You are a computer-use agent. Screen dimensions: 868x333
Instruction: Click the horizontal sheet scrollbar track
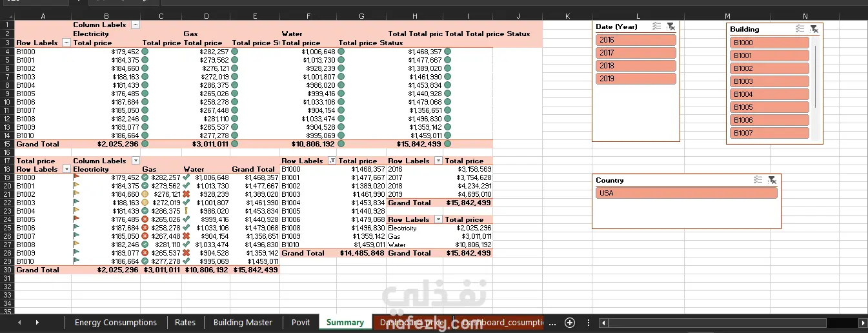(732, 322)
